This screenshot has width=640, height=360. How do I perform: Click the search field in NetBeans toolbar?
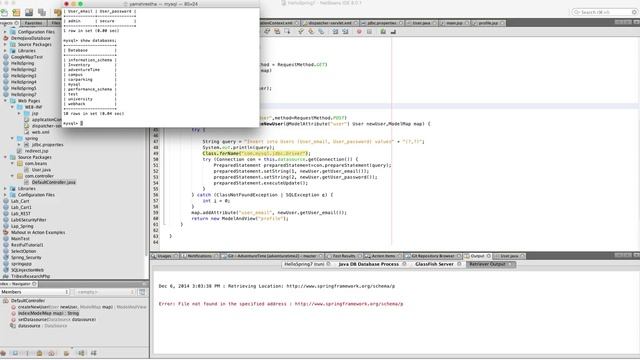[x=605, y=12]
